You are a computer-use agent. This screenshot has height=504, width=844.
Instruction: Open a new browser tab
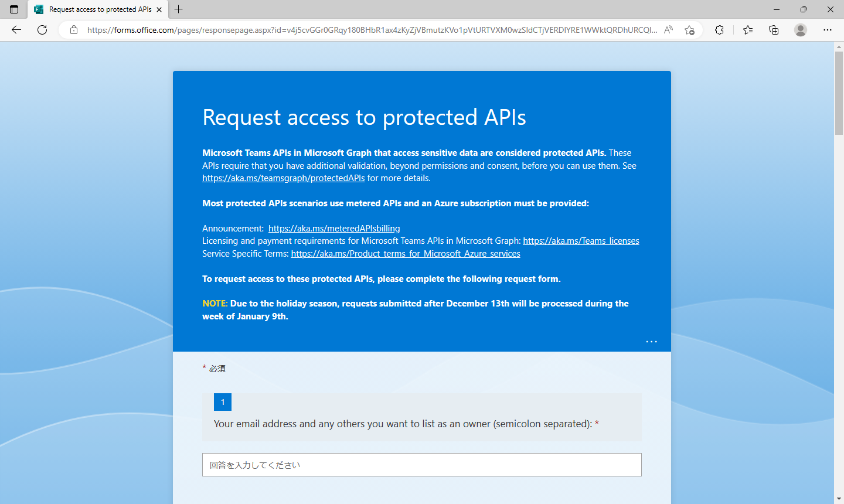[179, 9]
